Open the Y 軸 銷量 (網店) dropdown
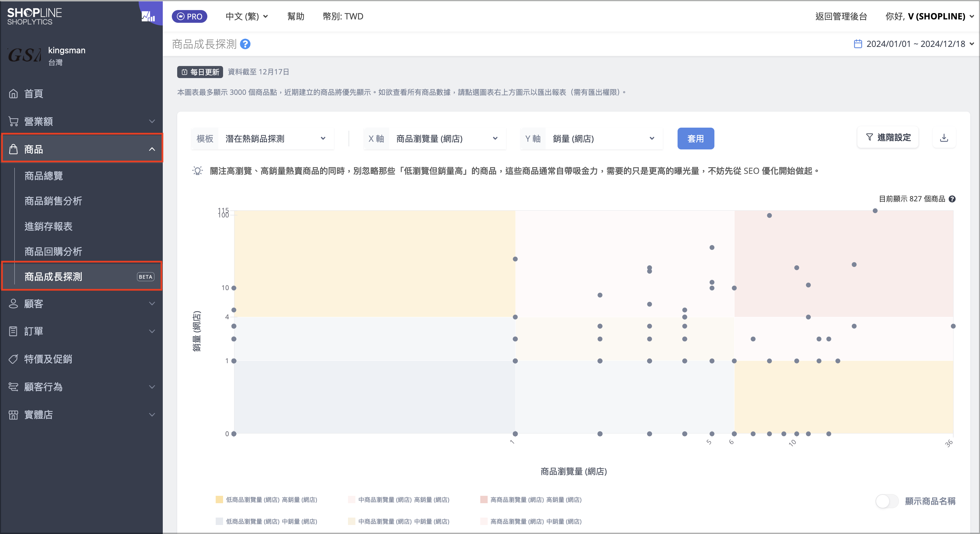 click(591, 139)
